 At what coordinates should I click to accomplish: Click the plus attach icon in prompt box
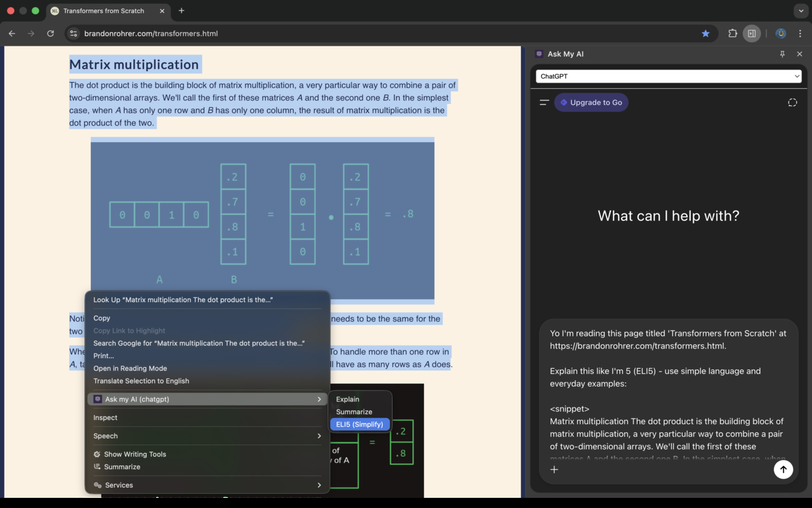point(554,469)
